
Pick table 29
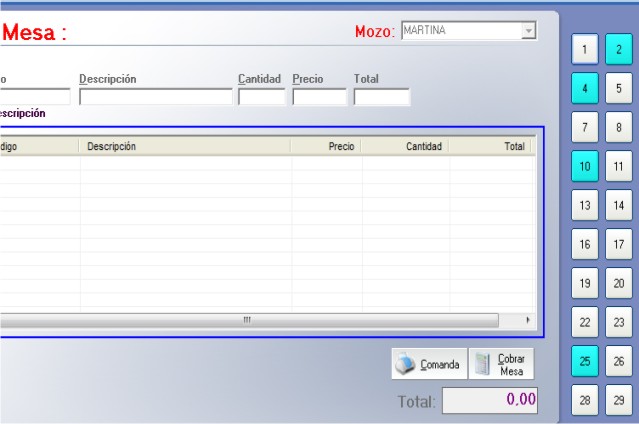619,400
